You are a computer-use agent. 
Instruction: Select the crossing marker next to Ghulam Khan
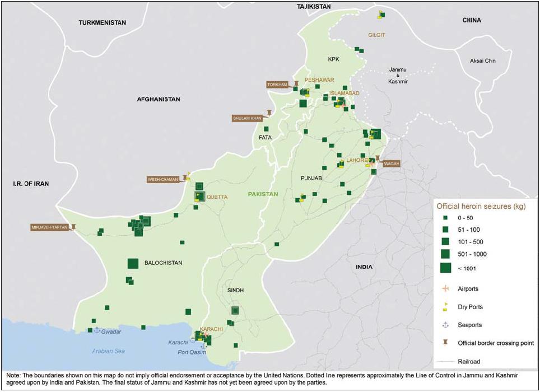coord(269,113)
